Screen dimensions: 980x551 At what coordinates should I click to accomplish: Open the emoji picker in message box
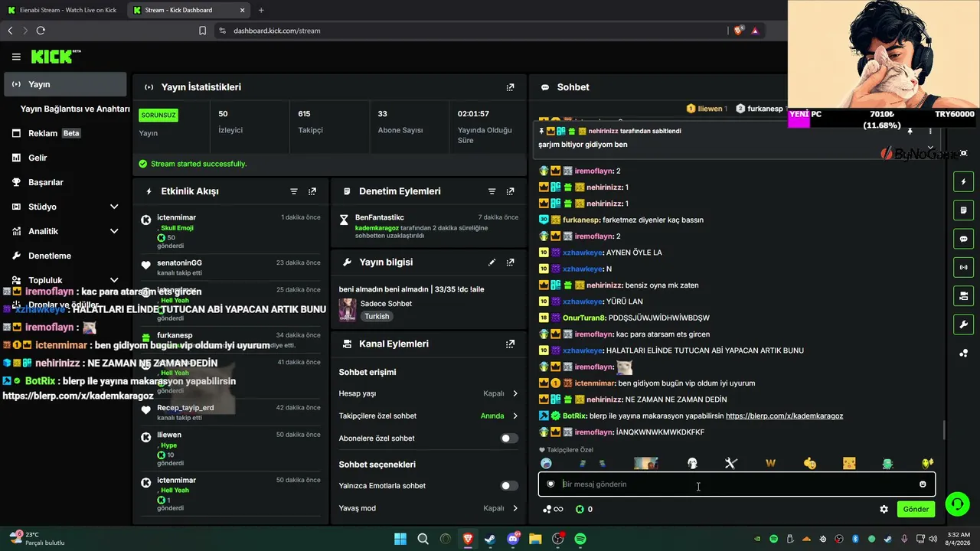click(923, 484)
